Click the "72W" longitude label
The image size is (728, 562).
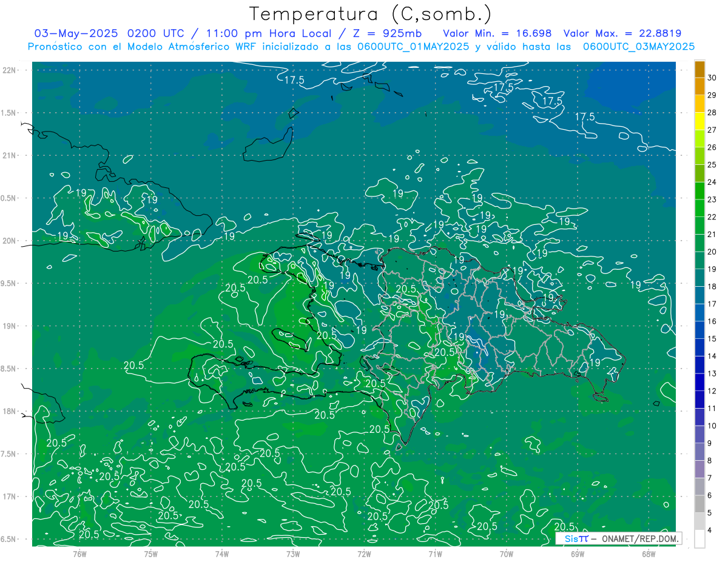[364, 553]
